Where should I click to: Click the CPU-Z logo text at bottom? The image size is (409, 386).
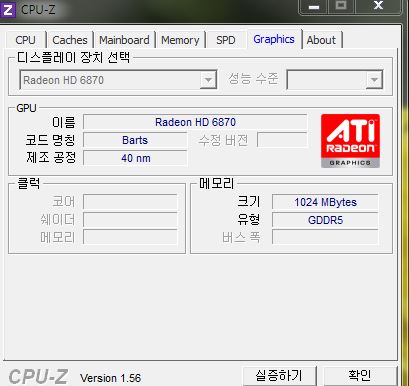pyautogui.click(x=38, y=377)
